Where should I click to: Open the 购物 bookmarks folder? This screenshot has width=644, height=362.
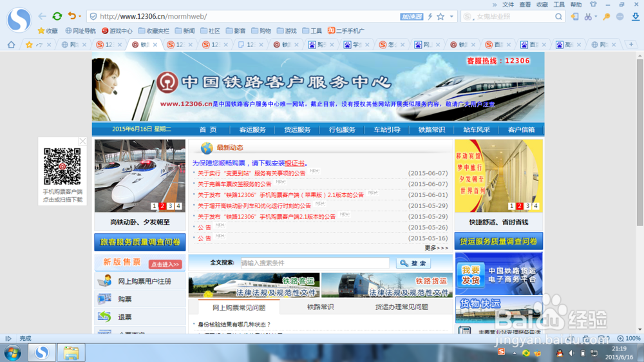point(261,31)
